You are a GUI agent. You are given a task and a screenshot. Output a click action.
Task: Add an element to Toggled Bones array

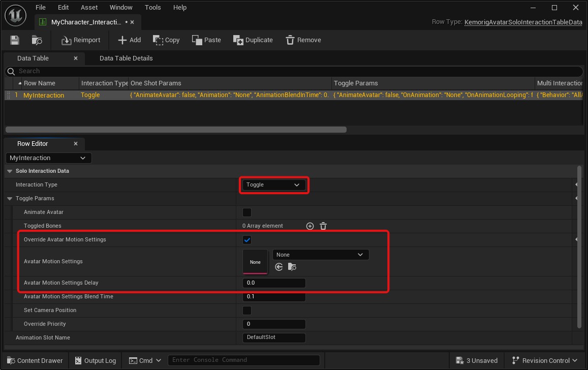(x=310, y=226)
